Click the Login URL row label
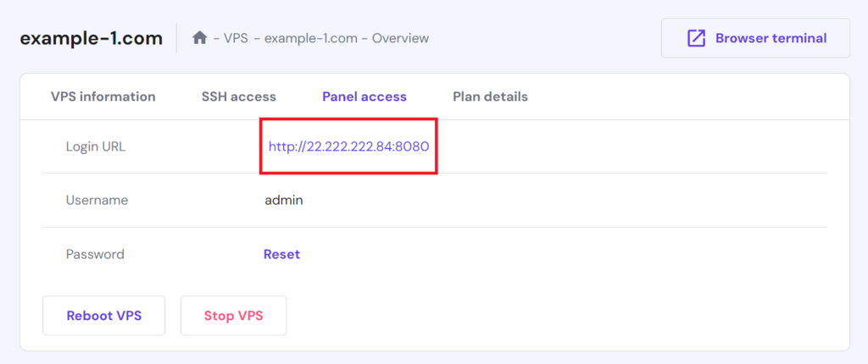This screenshot has height=364, width=868. pyautogui.click(x=96, y=146)
